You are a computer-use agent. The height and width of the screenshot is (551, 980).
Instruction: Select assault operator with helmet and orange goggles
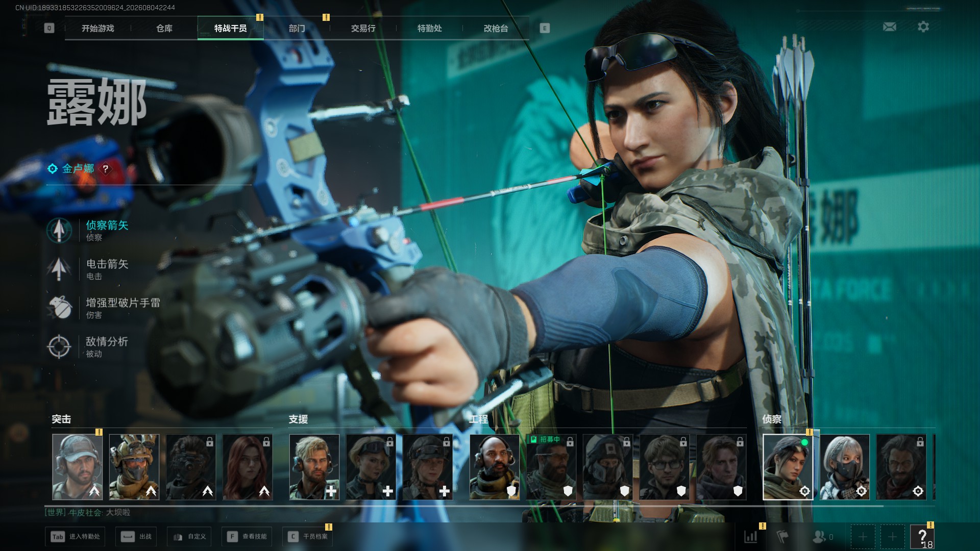pos(134,467)
